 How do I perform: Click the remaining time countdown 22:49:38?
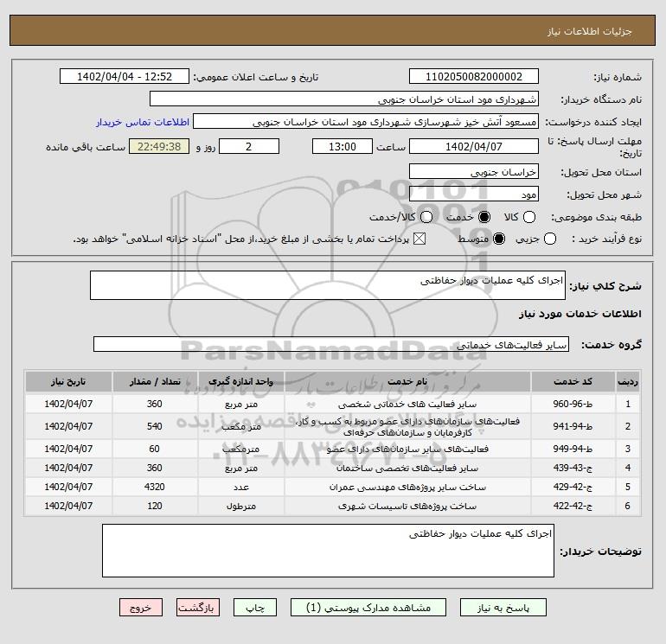159,146
